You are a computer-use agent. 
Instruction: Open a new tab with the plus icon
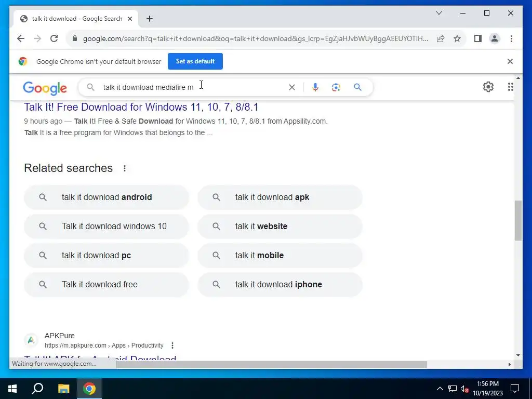click(x=150, y=19)
